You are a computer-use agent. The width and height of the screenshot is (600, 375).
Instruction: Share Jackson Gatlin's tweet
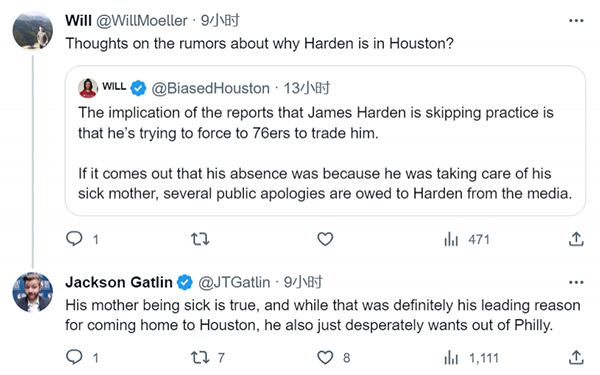point(576,357)
